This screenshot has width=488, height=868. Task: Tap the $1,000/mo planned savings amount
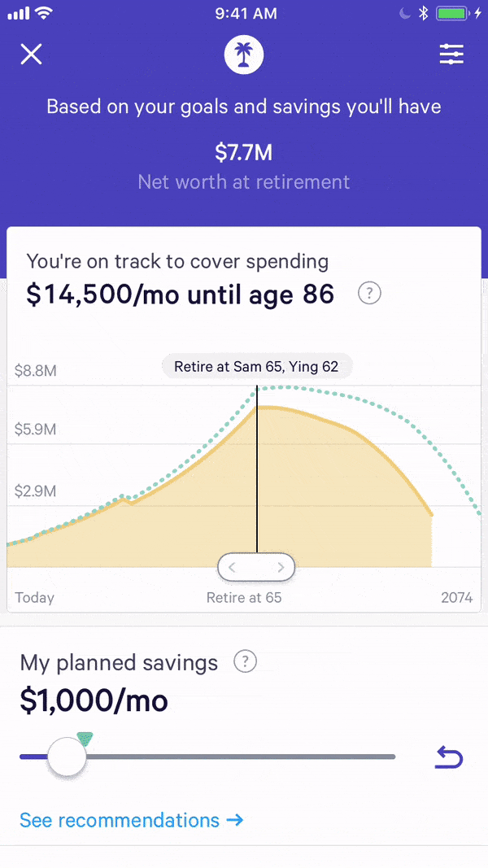pyautogui.click(x=94, y=700)
